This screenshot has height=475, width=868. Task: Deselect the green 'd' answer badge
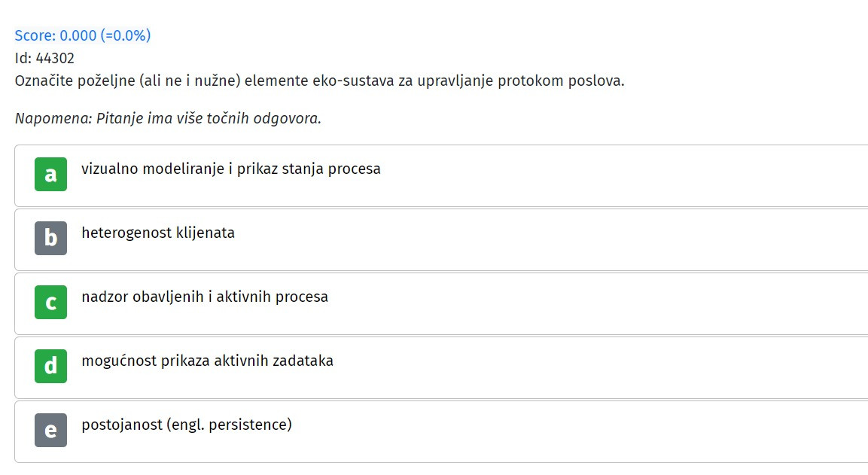pyautogui.click(x=50, y=366)
